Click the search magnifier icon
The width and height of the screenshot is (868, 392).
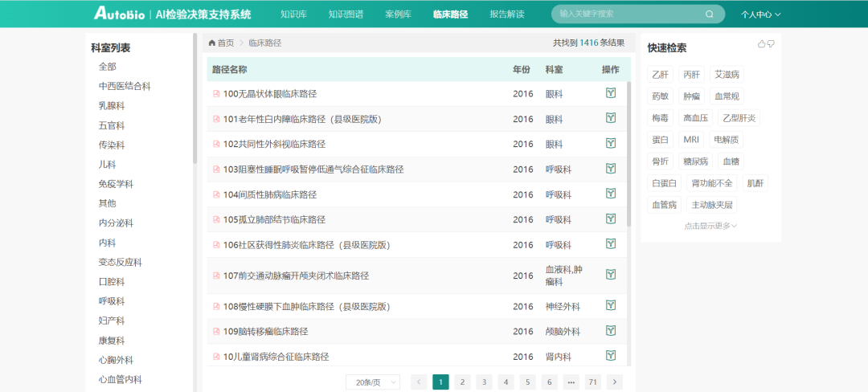pos(709,14)
